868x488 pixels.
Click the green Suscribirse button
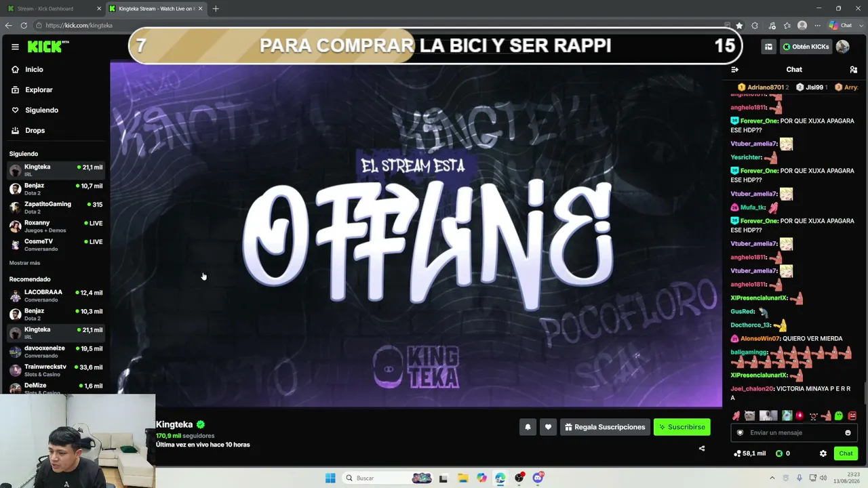682,427
